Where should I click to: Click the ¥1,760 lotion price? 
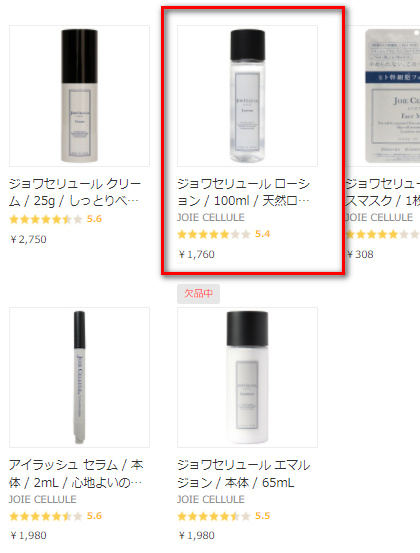pyautogui.click(x=196, y=254)
